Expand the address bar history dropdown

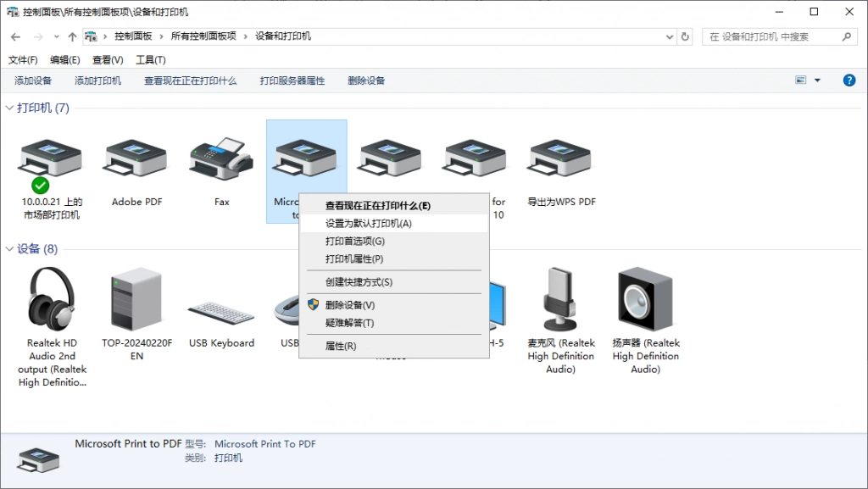tap(670, 36)
